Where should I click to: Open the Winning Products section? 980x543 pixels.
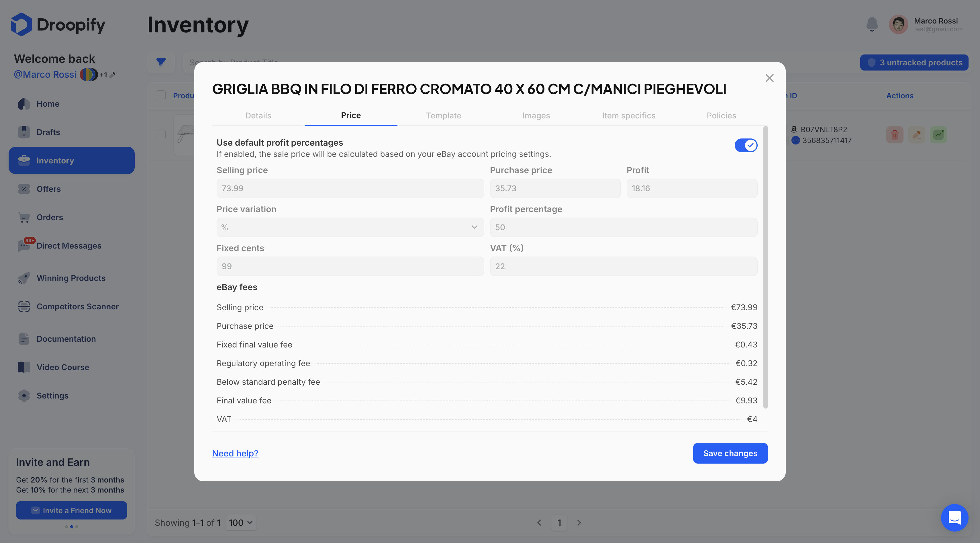pos(71,278)
